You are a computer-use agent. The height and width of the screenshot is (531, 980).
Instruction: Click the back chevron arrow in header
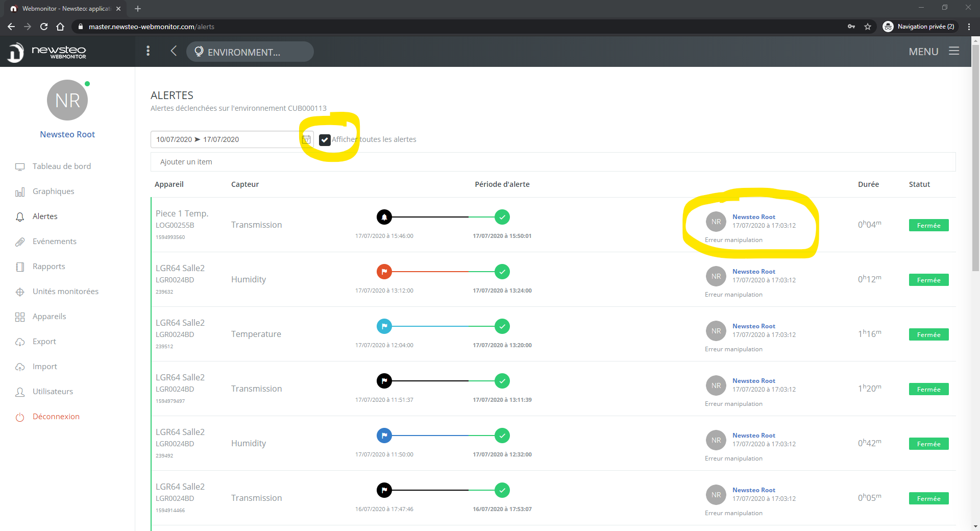click(x=174, y=51)
